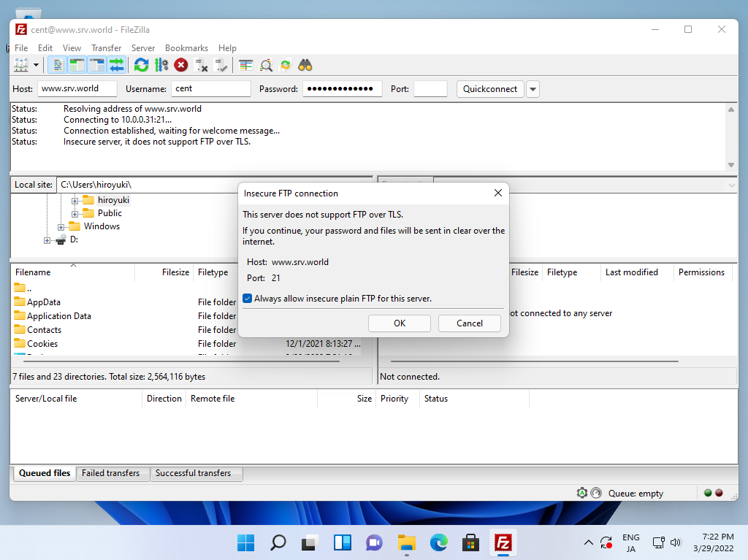The height and width of the screenshot is (560, 748).
Task: Switch to the Failed transfers tab
Action: pyautogui.click(x=111, y=473)
